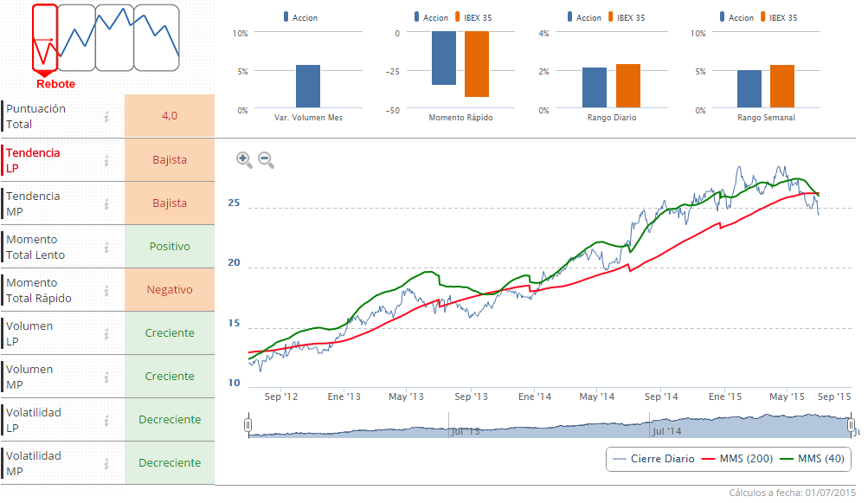The width and height of the screenshot is (868, 503).
Task: Click left handle of the range navigator
Action: pyautogui.click(x=248, y=425)
